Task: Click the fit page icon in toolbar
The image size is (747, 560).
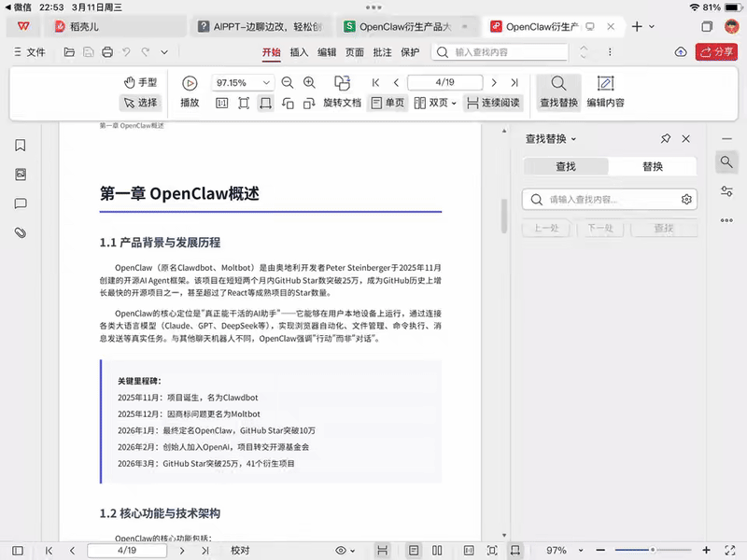Action: click(244, 103)
